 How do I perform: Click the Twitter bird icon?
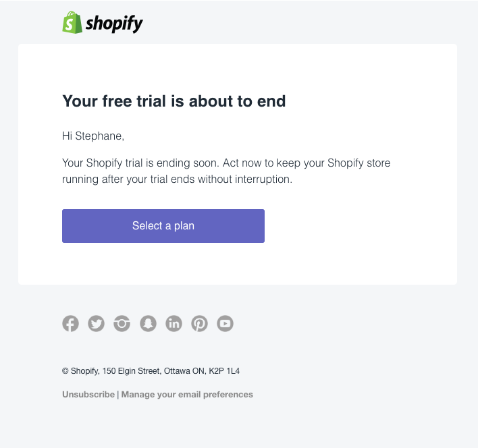(x=97, y=324)
